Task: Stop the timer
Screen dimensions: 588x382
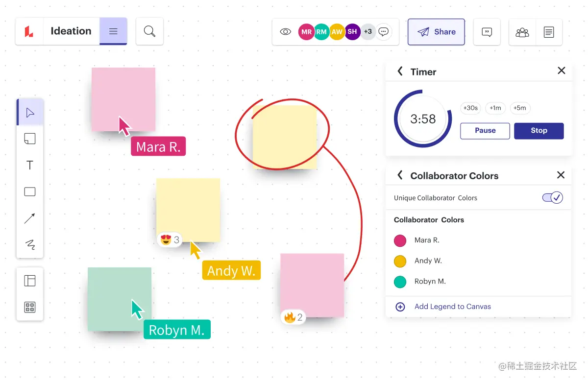Action: [539, 131]
